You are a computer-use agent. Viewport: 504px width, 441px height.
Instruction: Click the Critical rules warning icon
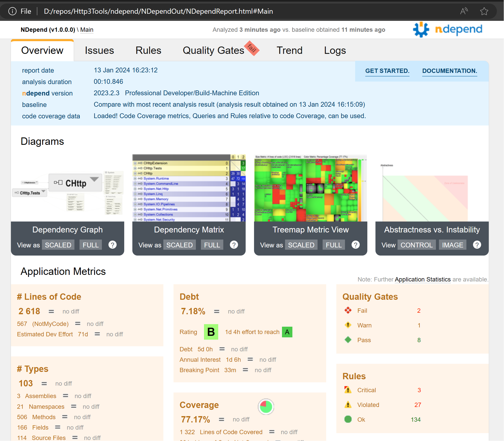click(348, 390)
